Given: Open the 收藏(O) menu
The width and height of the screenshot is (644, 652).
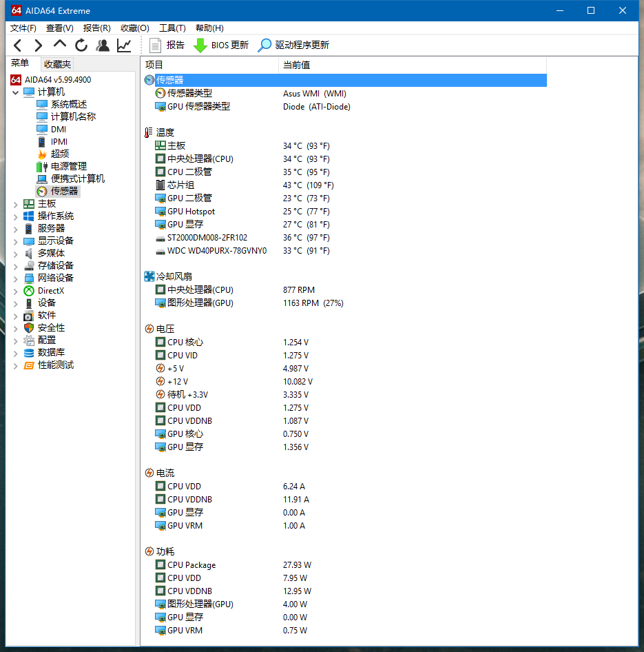Looking at the screenshot, I should point(134,28).
